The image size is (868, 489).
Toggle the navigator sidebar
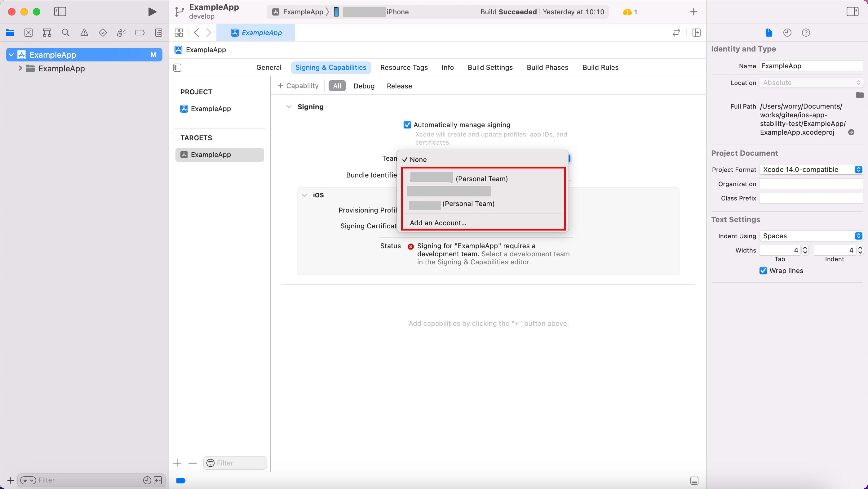(60, 12)
